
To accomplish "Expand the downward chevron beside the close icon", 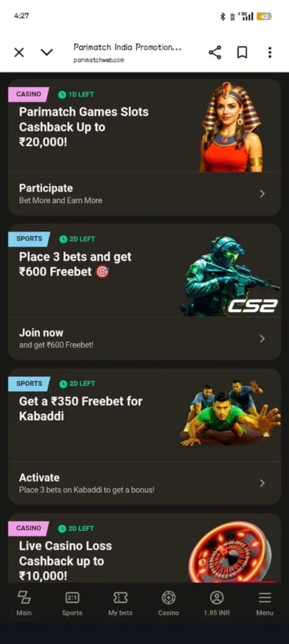I will (x=47, y=53).
